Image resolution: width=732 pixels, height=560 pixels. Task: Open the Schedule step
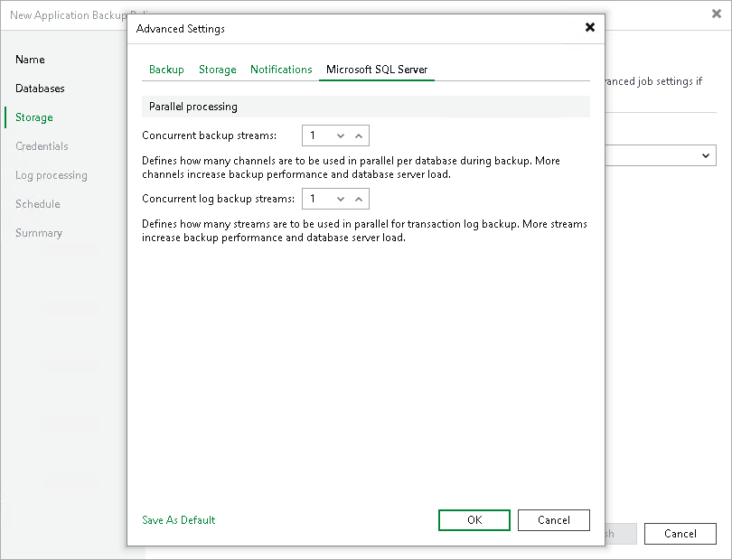(37, 204)
